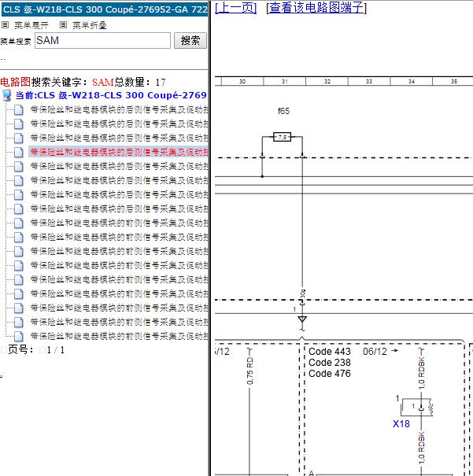Click the 菜单展开 expand-menu icon
The width and height of the screenshot is (473, 476).
tap(6, 25)
